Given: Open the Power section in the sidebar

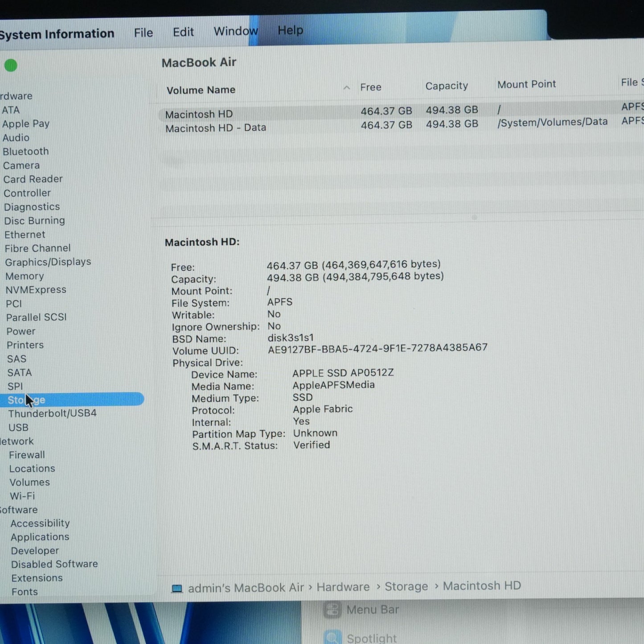Looking at the screenshot, I should click(21, 331).
